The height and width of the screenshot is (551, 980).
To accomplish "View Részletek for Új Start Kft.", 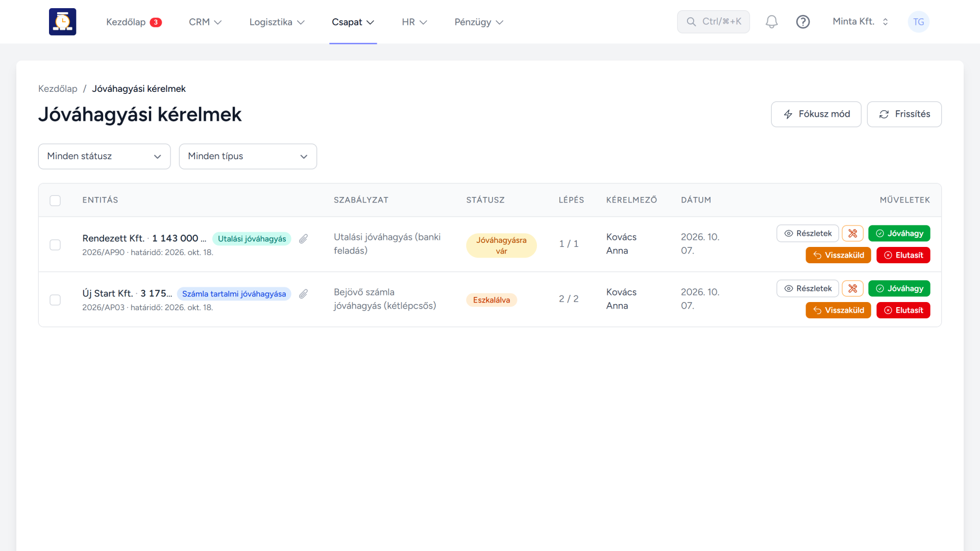I will coord(807,288).
